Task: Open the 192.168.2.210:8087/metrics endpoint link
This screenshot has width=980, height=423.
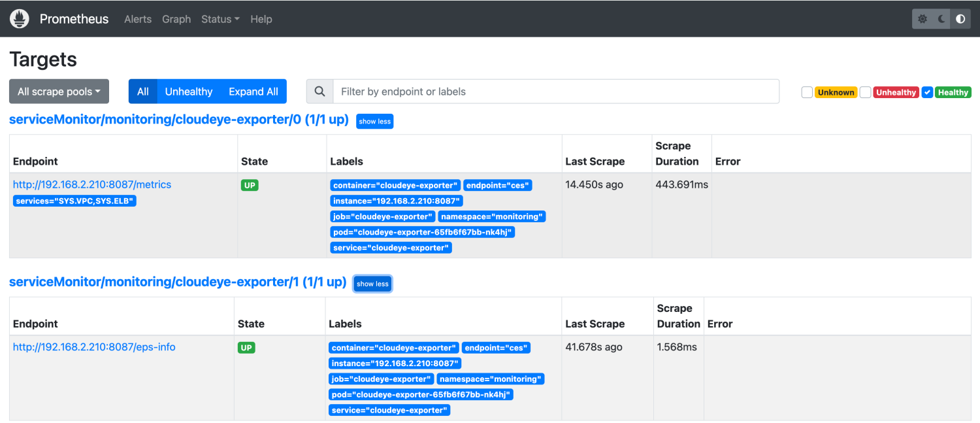Action: tap(92, 184)
